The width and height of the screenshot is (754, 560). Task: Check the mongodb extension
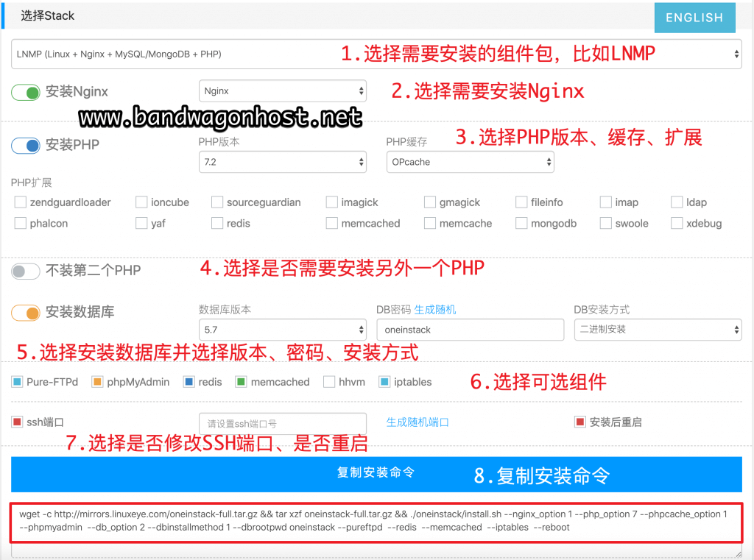[521, 223]
